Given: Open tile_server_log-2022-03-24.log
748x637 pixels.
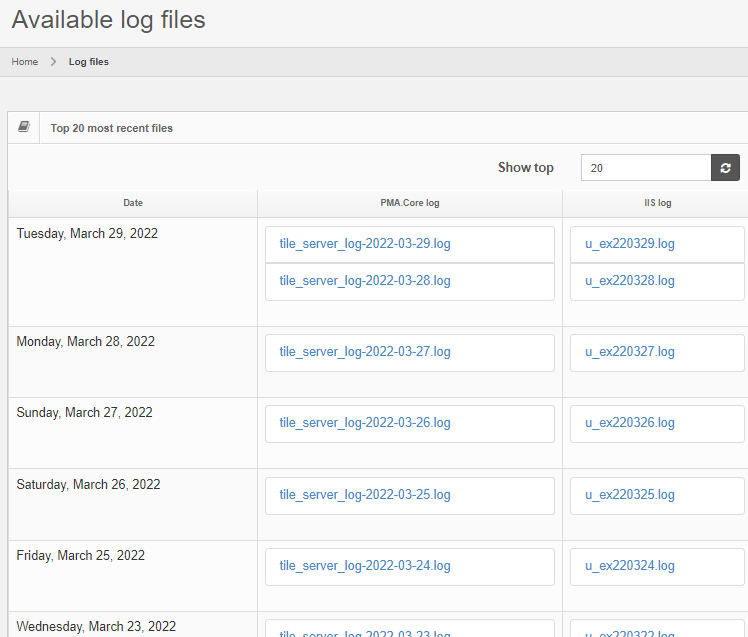Looking at the screenshot, I should [365, 566].
